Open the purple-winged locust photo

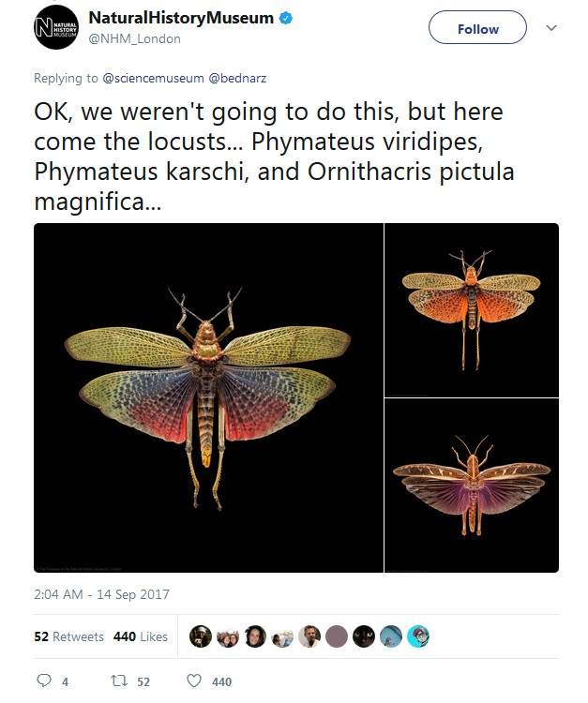pyautogui.click(x=472, y=486)
